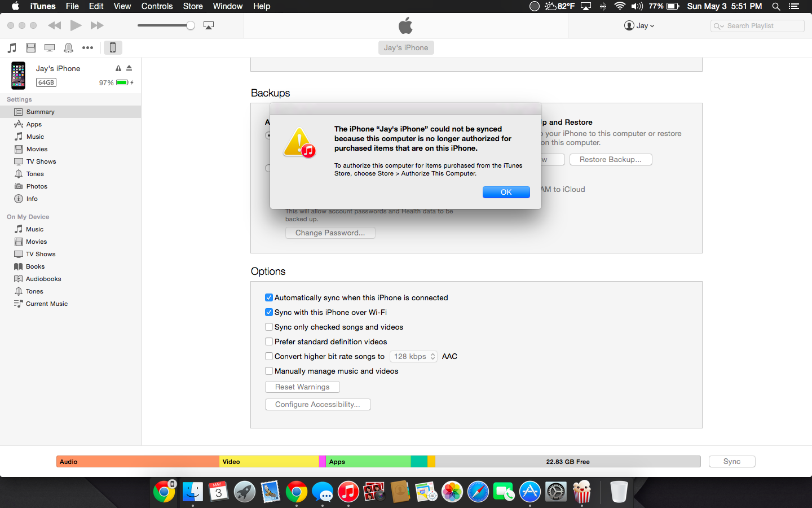Show more libraries via ellipsis icon
Viewport: 812px width, 508px height.
pyautogui.click(x=87, y=48)
